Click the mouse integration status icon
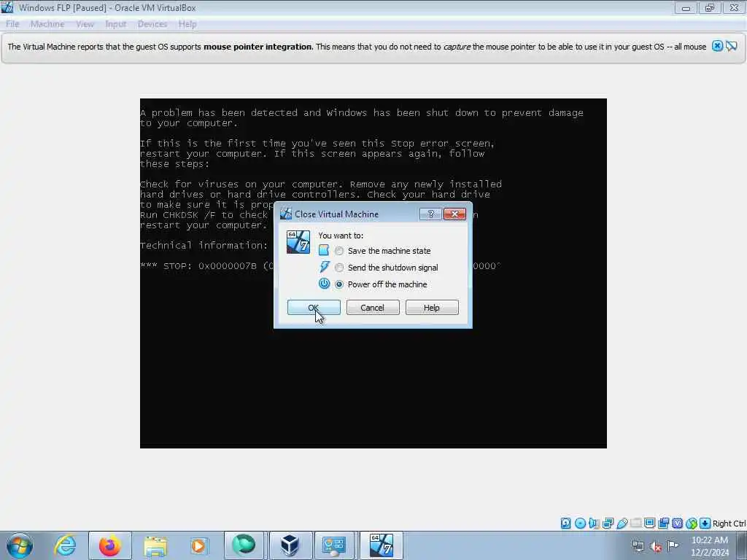The width and height of the screenshot is (747, 560). pyautogui.click(x=692, y=524)
